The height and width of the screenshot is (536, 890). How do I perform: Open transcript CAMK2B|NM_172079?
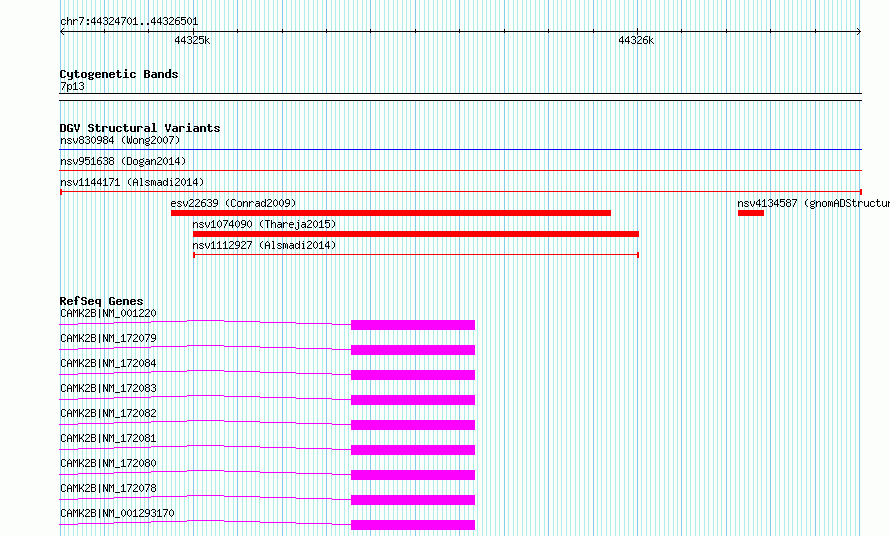click(x=108, y=338)
